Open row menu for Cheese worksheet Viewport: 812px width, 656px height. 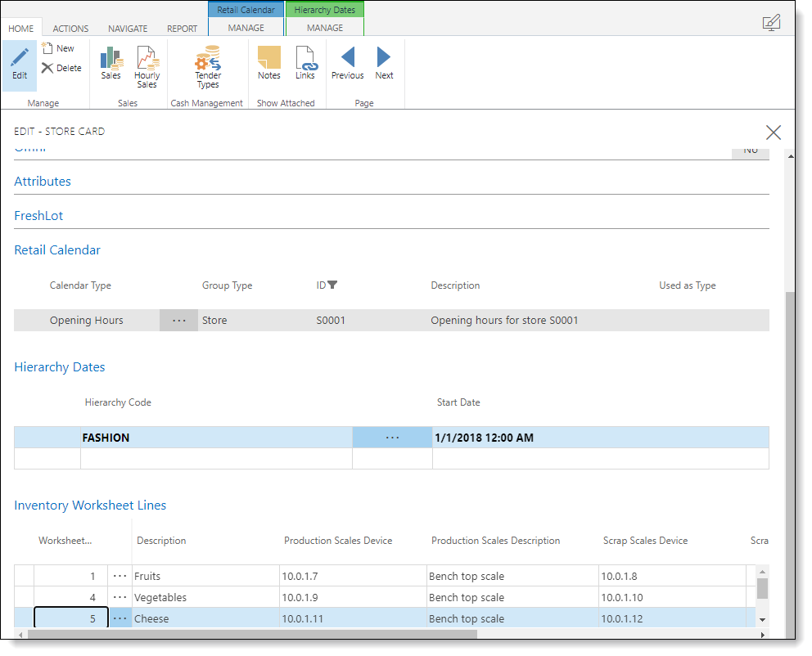(x=120, y=618)
